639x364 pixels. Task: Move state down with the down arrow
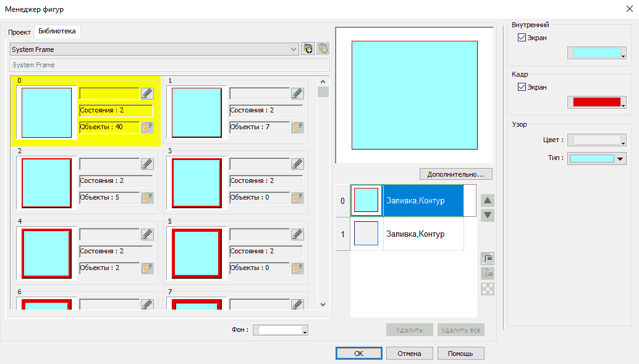(488, 215)
